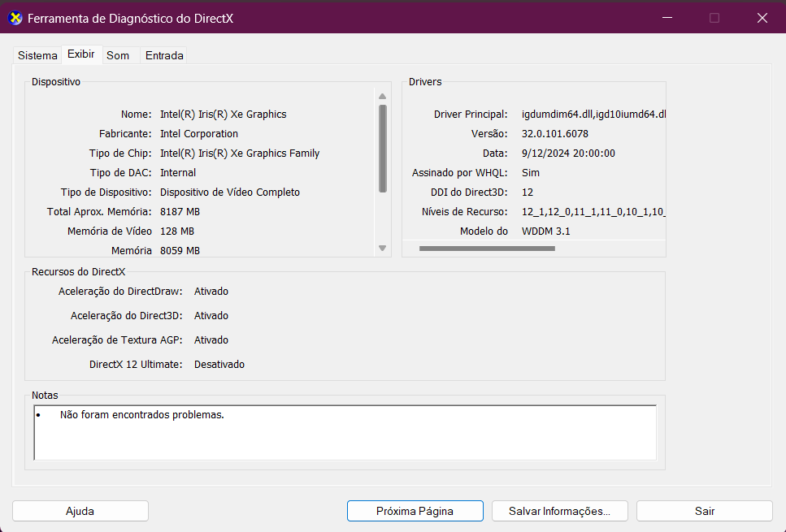Click inside the Notas text box
The height and width of the screenshot is (532, 786).
coord(345,433)
